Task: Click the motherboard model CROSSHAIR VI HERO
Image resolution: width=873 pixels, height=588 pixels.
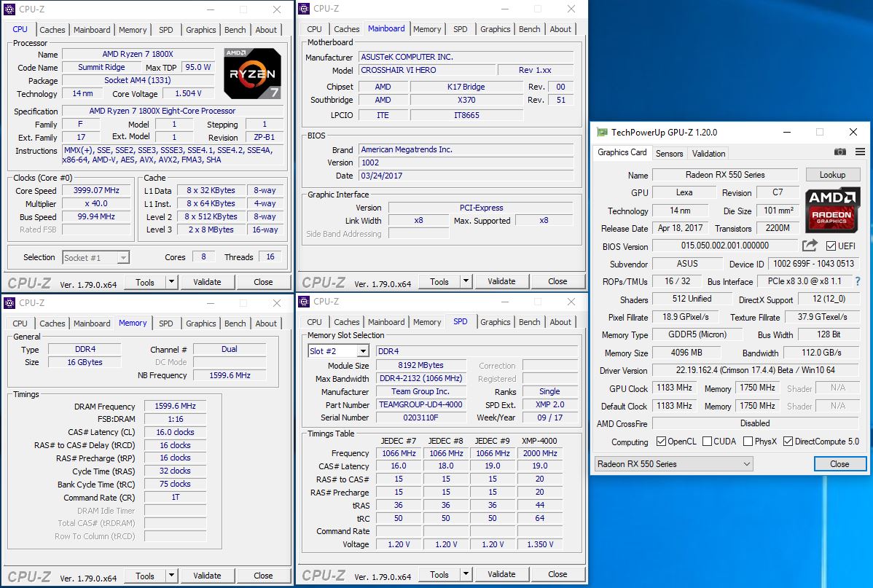Action: tap(427, 70)
